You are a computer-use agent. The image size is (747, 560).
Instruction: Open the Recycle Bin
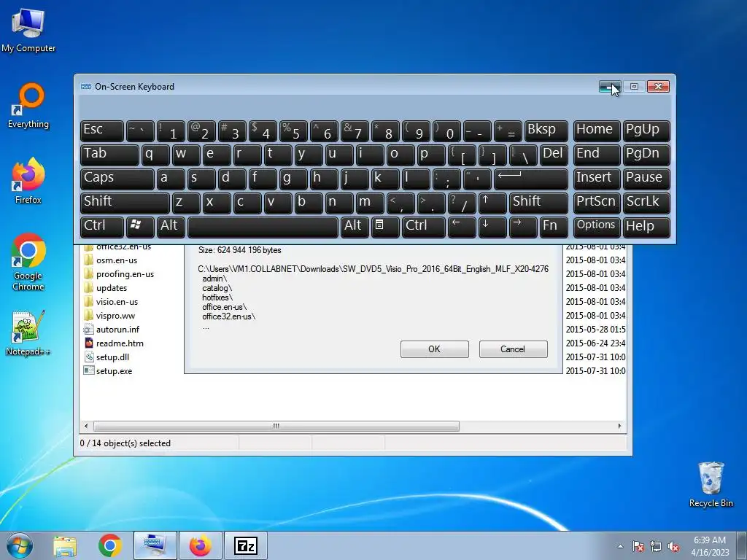click(711, 484)
